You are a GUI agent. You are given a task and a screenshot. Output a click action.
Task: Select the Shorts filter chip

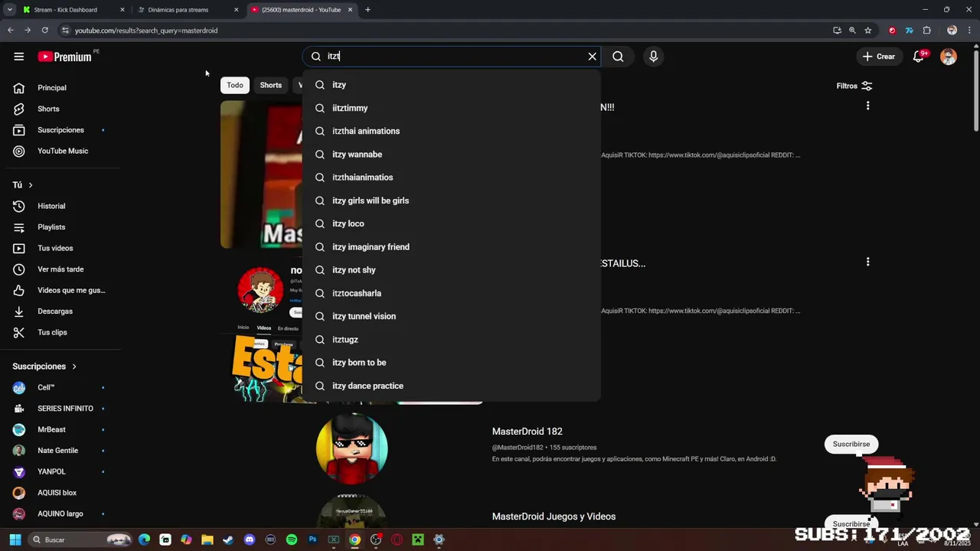(270, 85)
